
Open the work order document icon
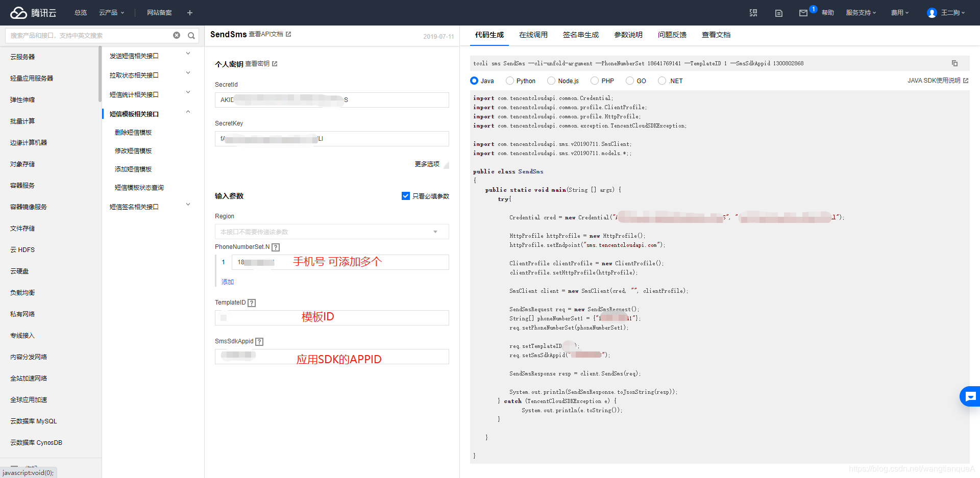pyautogui.click(x=779, y=13)
